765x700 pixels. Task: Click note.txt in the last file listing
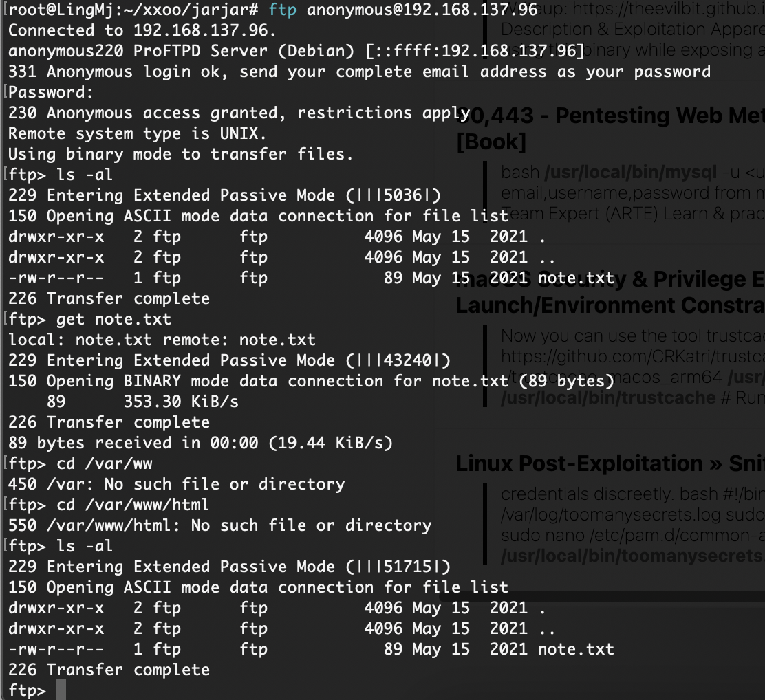click(576, 649)
